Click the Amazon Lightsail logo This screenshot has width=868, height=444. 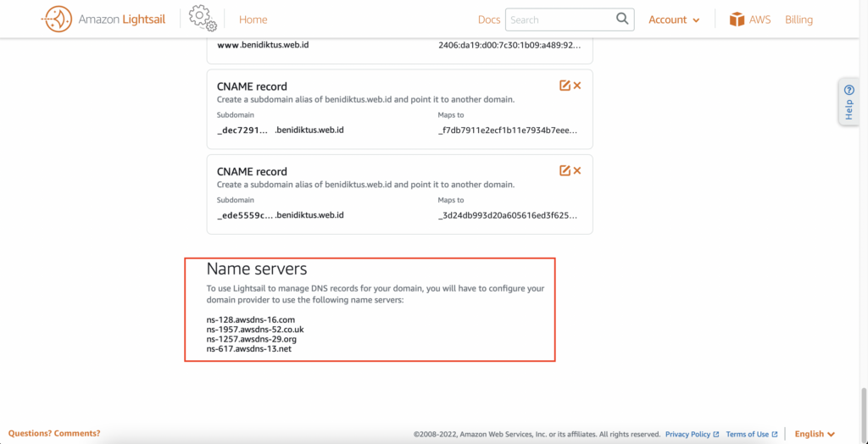click(103, 19)
